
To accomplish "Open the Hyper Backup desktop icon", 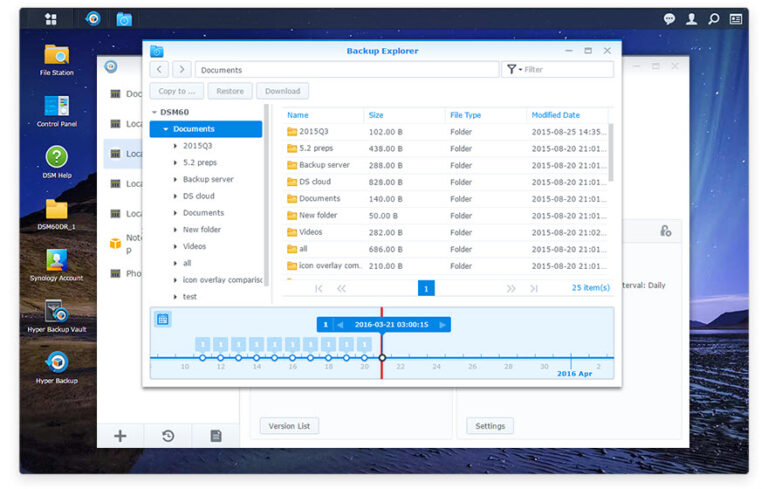I will coord(57,367).
